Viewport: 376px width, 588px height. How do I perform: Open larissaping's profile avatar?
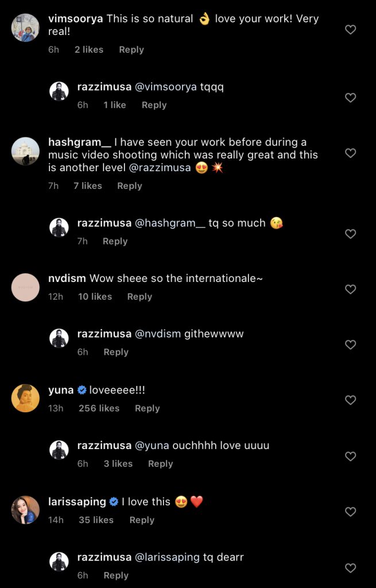coord(26,510)
